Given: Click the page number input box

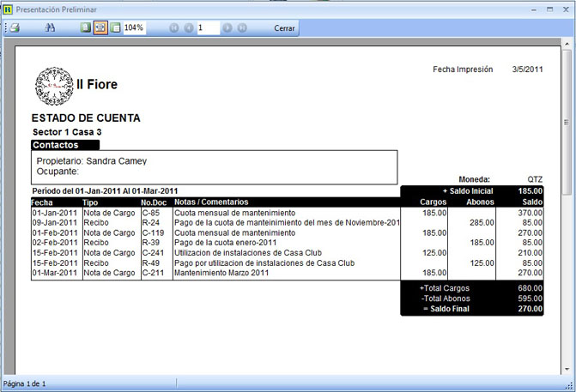Looking at the screenshot, I should coord(207,28).
